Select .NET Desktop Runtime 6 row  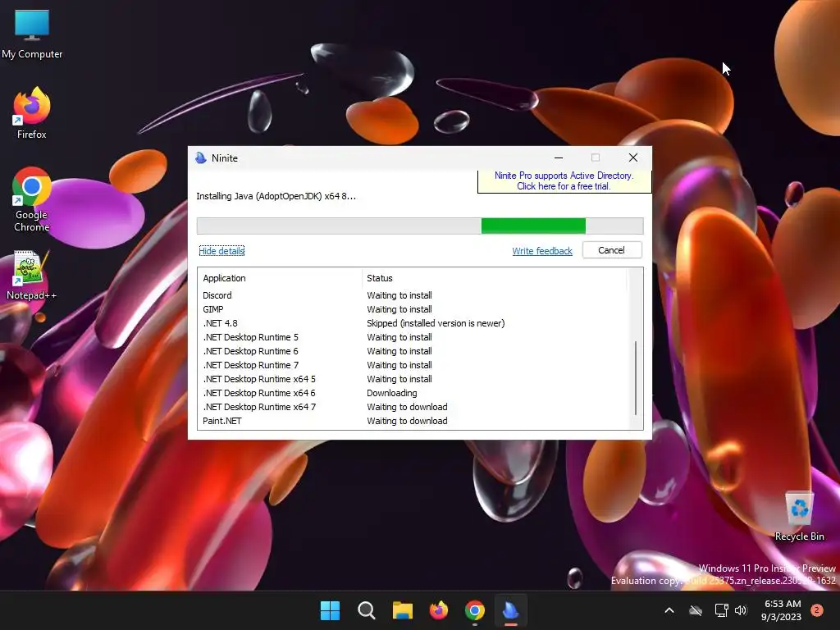[x=413, y=351]
